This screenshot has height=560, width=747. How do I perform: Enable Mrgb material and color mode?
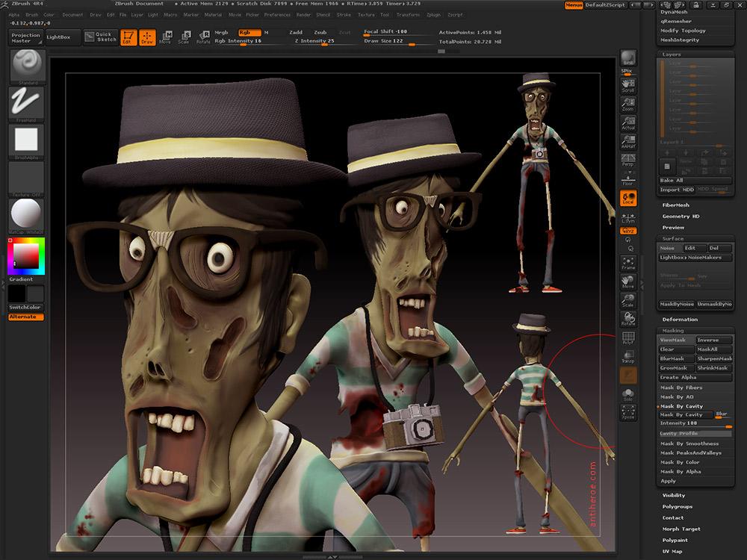tap(222, 32)
